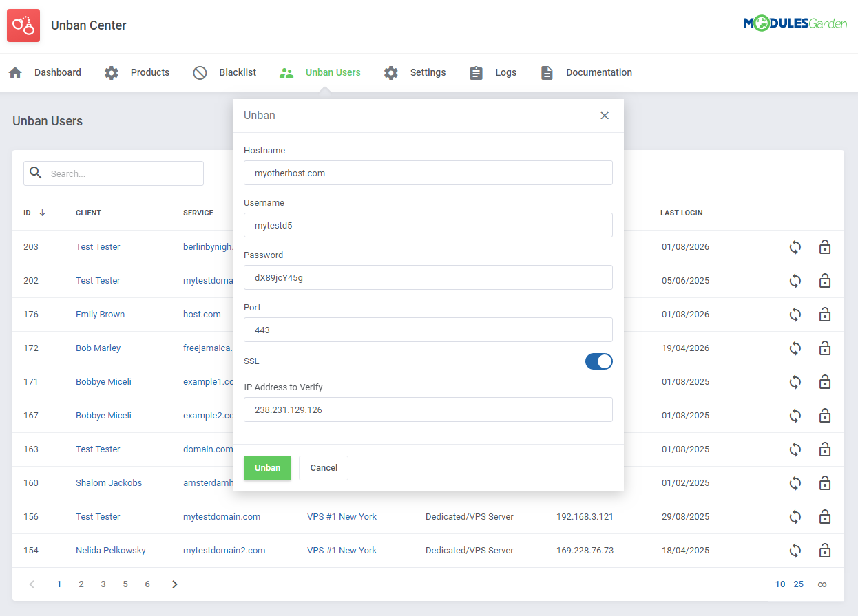Click the Port input field showing 443
Screen dimensions: 858x616
click(428, 330)
